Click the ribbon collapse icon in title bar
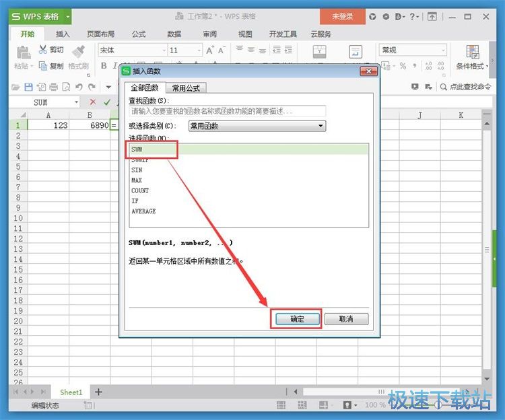Image resolution: width=505 pixels, height=420 pixels. pyautogui.click(x=432, y=16)
